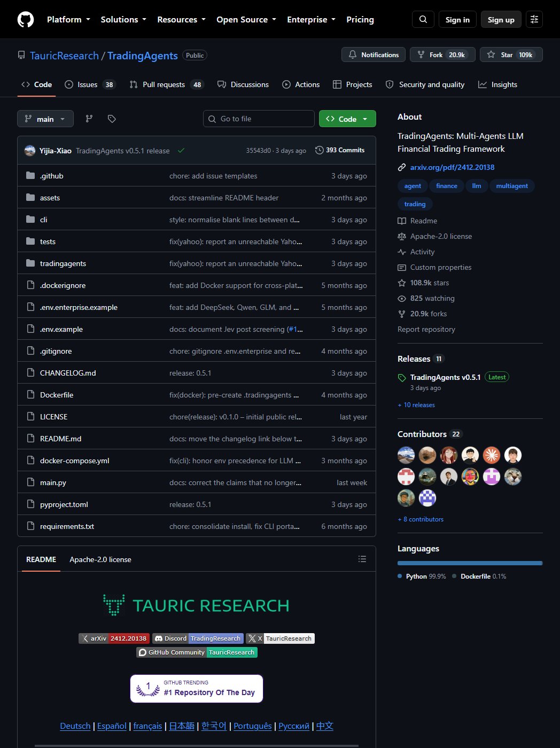
Task: Open the Projects tab
Action: click(352, 84)
